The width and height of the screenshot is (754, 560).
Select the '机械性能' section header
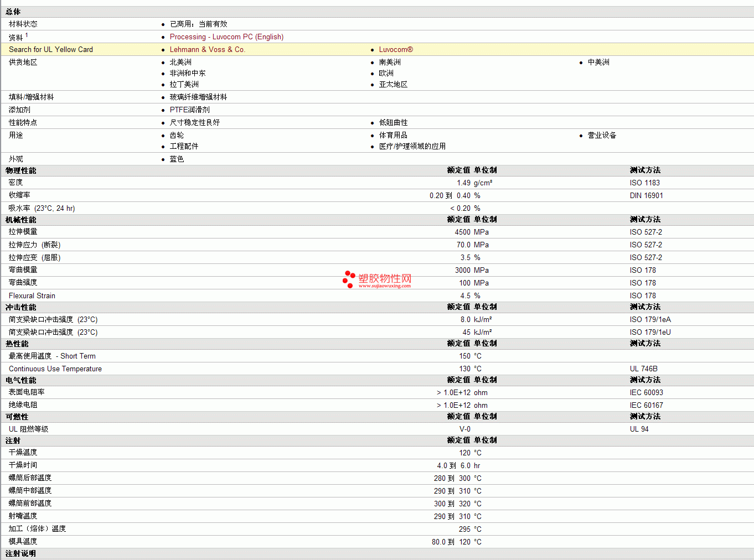pos(21,220)
